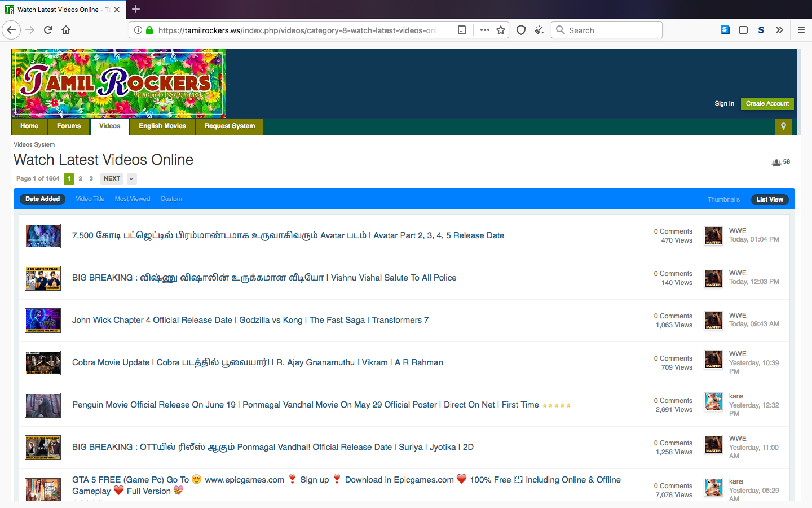
Task: Expand the toolbar overflow chevron
Action: pyautogui.click(x=779, y=30)
